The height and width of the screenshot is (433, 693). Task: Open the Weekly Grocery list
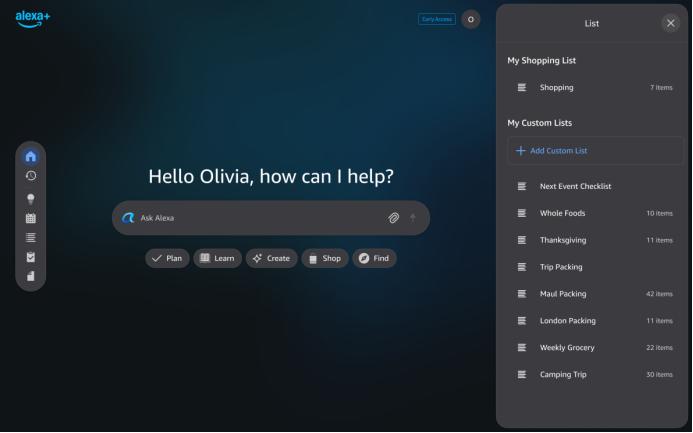tap(594, 348)
